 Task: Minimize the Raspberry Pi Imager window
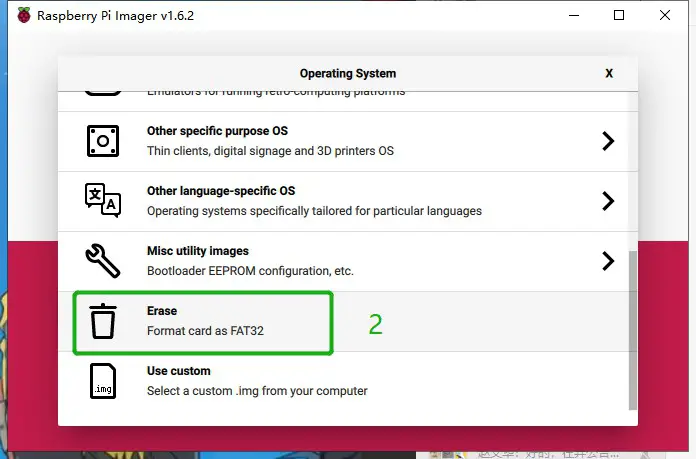pos(574,16)
